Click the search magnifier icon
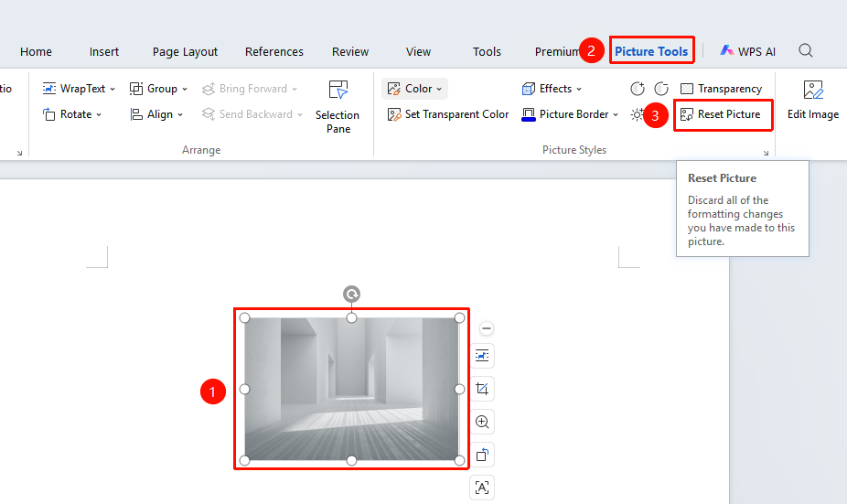 point(806,51)
